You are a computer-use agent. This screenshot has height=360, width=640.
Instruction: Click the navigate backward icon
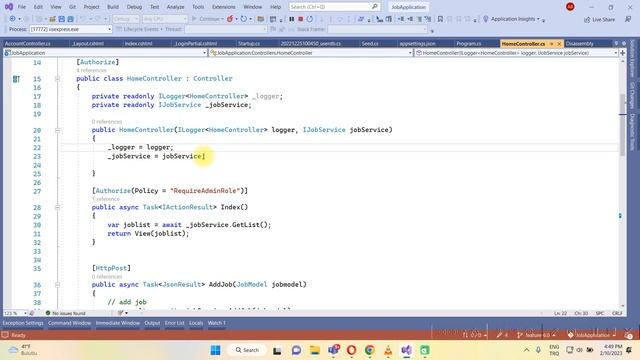12,19
